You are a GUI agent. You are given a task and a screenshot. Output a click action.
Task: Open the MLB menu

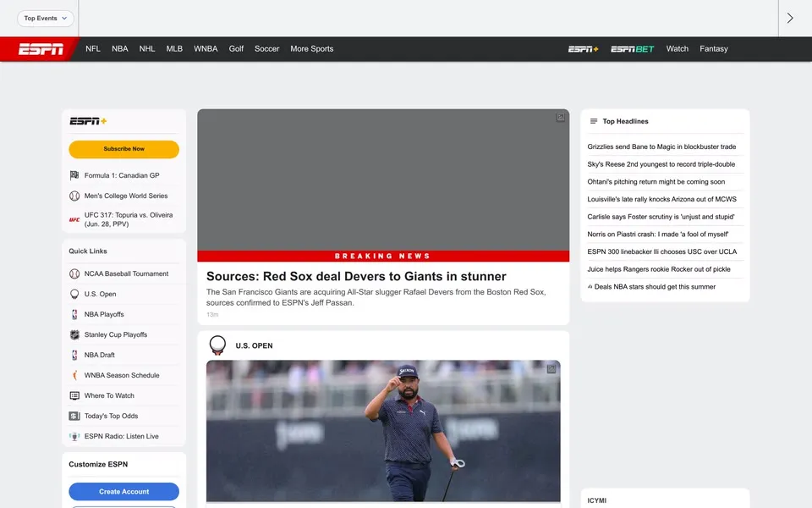click(174, 49)
